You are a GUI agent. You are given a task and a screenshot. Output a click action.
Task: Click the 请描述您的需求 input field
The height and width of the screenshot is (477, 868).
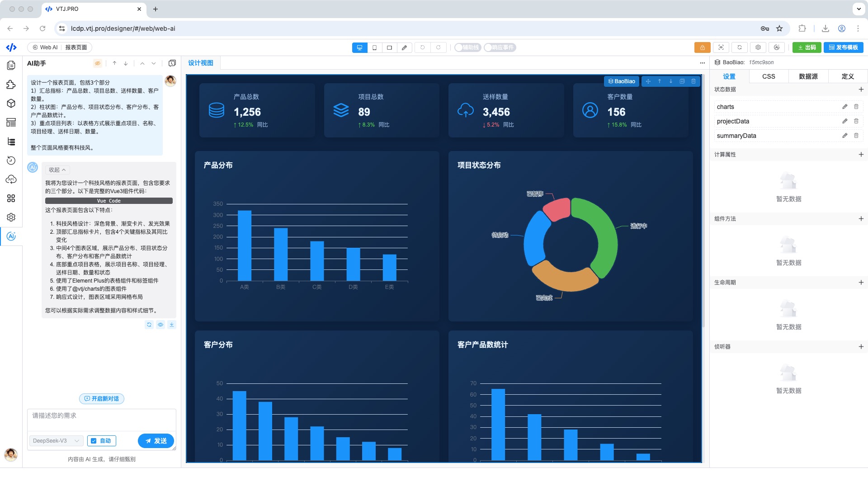pyautogui.click(x=102, y=420)
